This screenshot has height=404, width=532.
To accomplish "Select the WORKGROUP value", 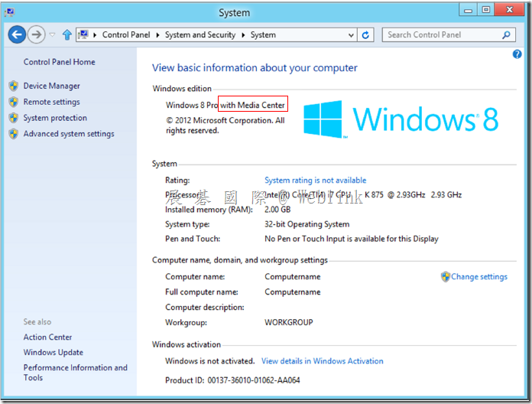I will (x=289, y=323).
